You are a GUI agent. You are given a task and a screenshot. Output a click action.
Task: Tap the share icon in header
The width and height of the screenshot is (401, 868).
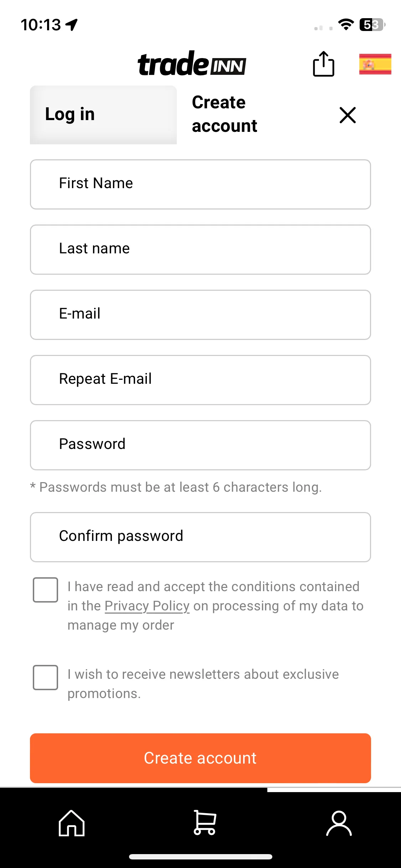tap(323, 64)
